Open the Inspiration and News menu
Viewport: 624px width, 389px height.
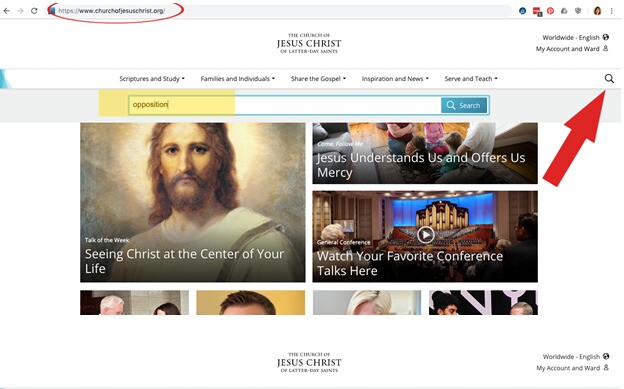pyautogui.click(x=395, y=79)
